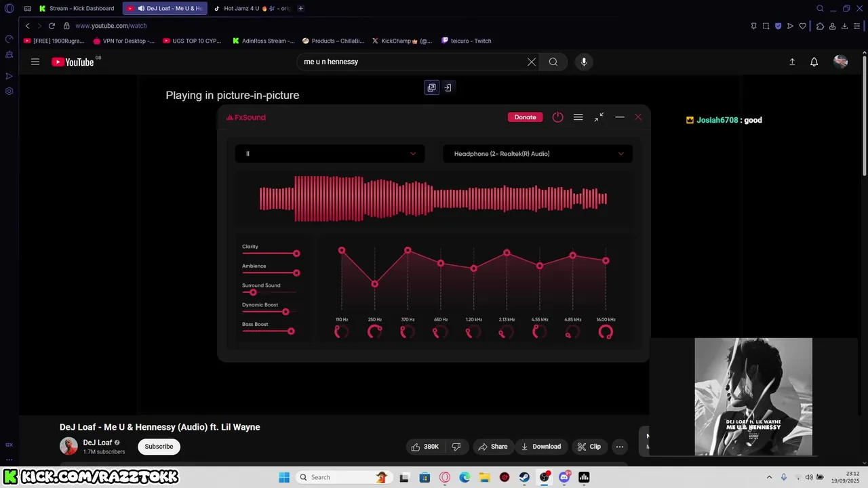
Task: Open the YouTube create upload icon
Action: (792, 62)
